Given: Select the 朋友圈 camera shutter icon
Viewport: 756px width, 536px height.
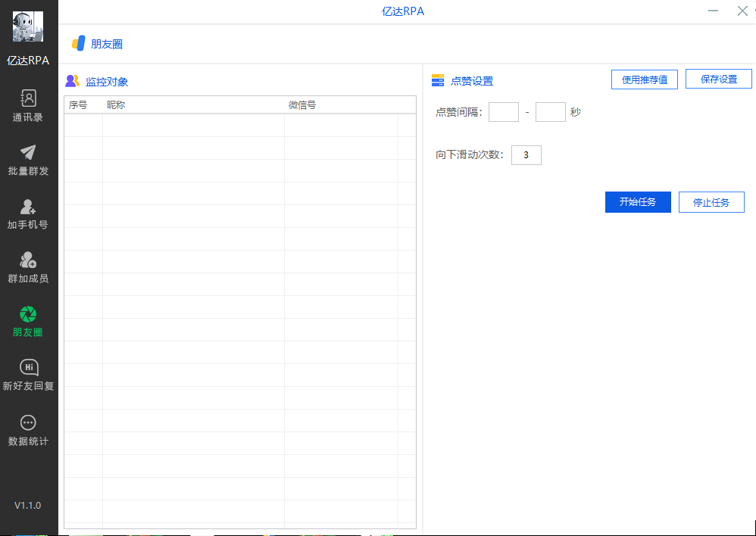Looking at the screenshot, I should pyautogui.click(x=28, y=313).
